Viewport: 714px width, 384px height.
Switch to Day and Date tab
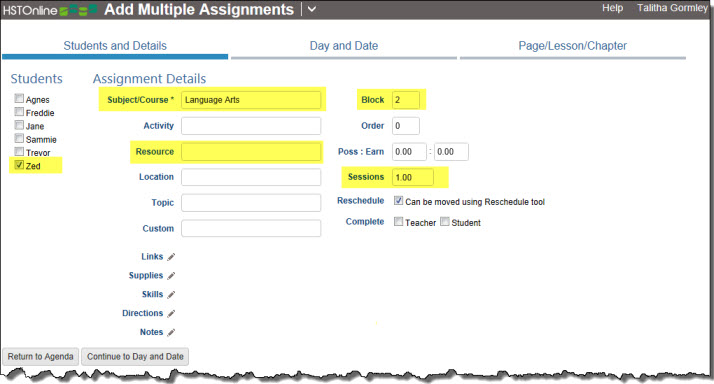coord(344,46)
